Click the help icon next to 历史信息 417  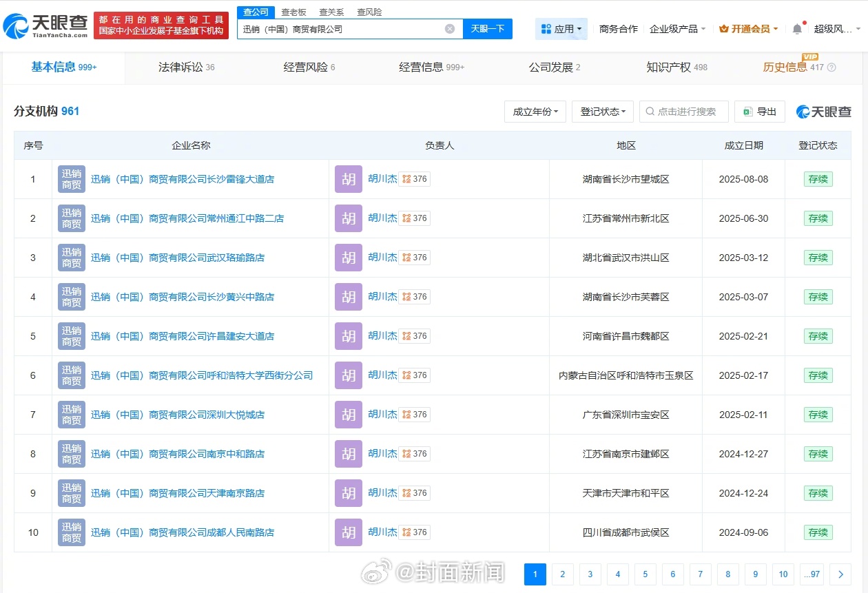pyautogui.click(x=831, y=67)
